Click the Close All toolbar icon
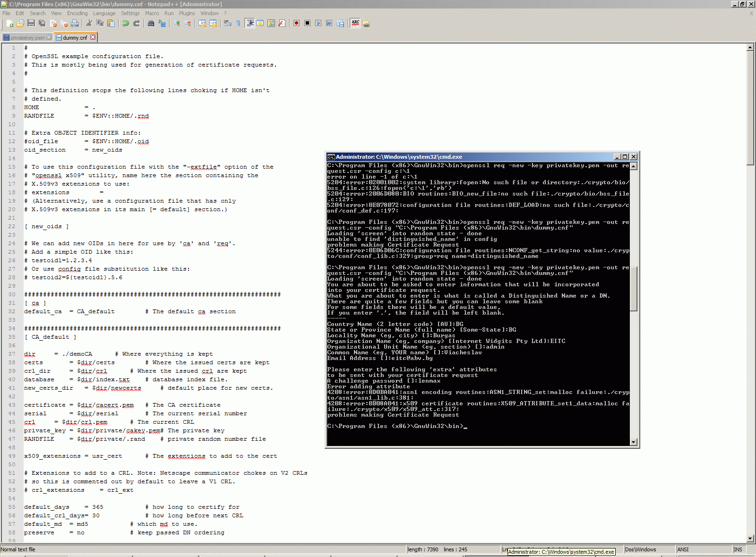The width and height of the screenshot is (756, 557). tap(64, 23)
